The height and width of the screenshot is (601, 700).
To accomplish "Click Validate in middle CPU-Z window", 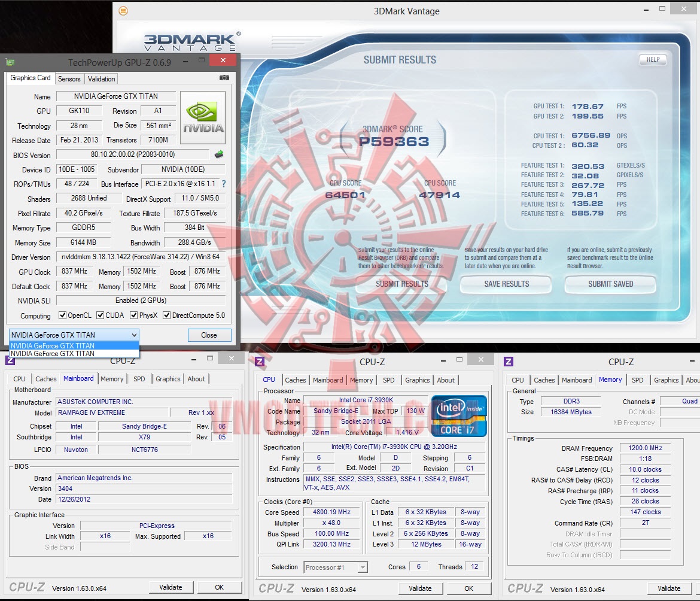I will (x=420, y=589).
